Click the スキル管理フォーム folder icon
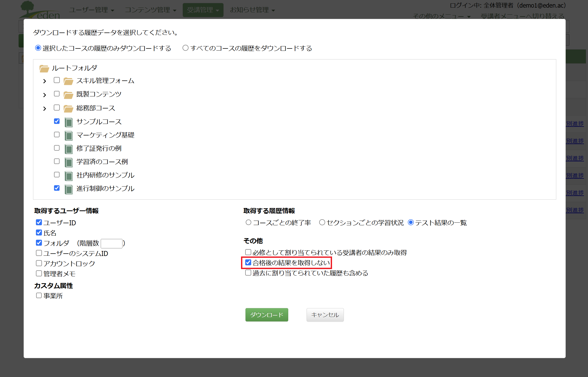 pyautogui.click(x=68, y=81)
